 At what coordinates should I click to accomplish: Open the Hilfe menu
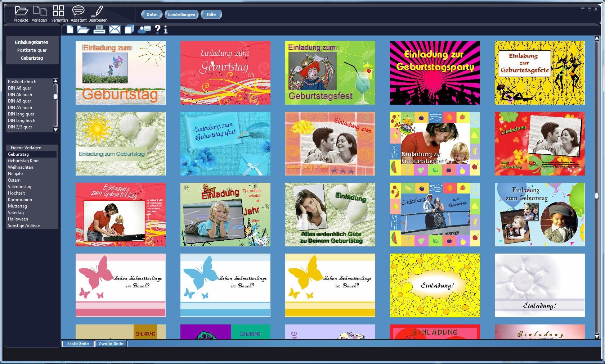coord(211,14)
